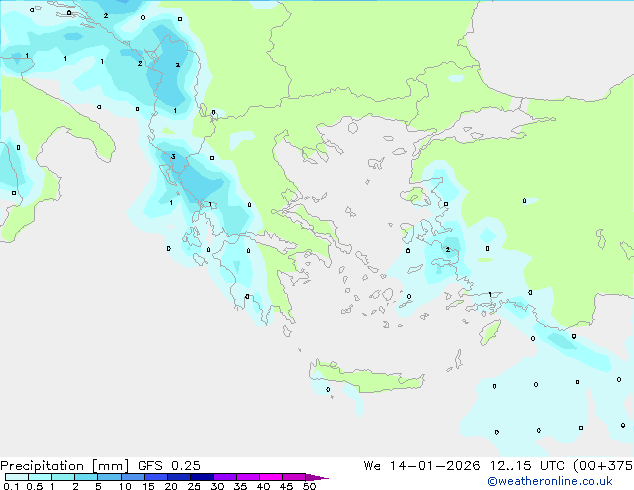Click the purple arrow end of the legend
Screen dimensions: 634x490
point(317,477)
